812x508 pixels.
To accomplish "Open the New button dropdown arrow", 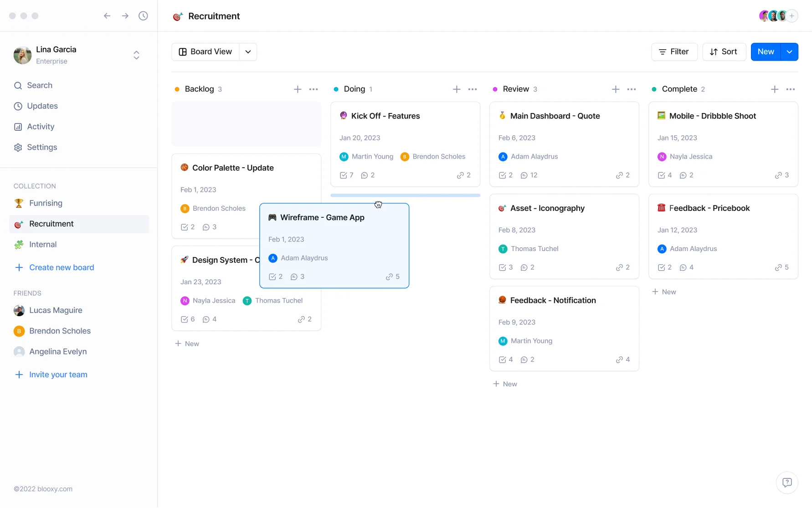I will (x=789, y=52).
